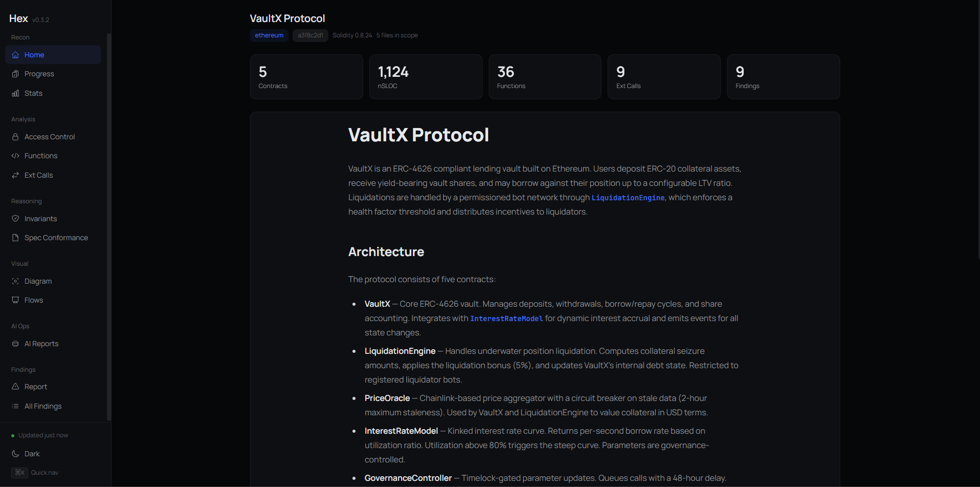Click the large VaultX Protocol document heading

pos(419,135)
